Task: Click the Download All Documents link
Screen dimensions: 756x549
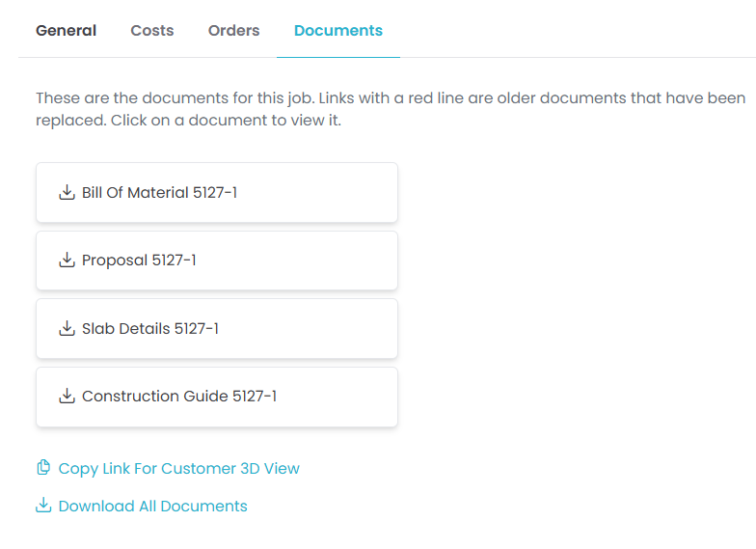Action: point(152,507)
